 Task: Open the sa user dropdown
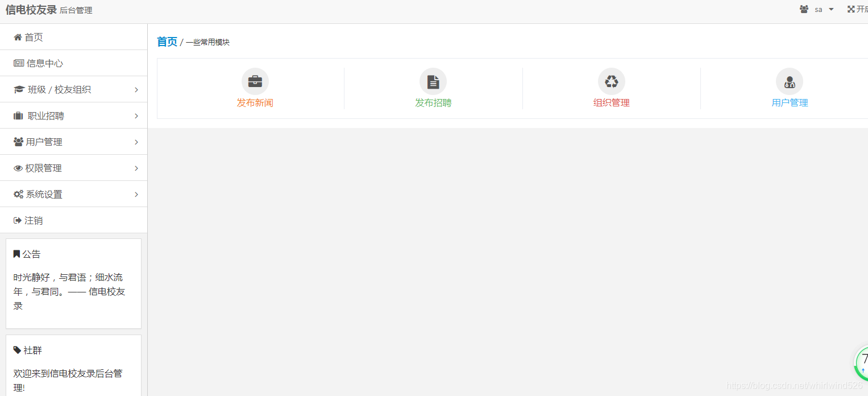(817, 9)
